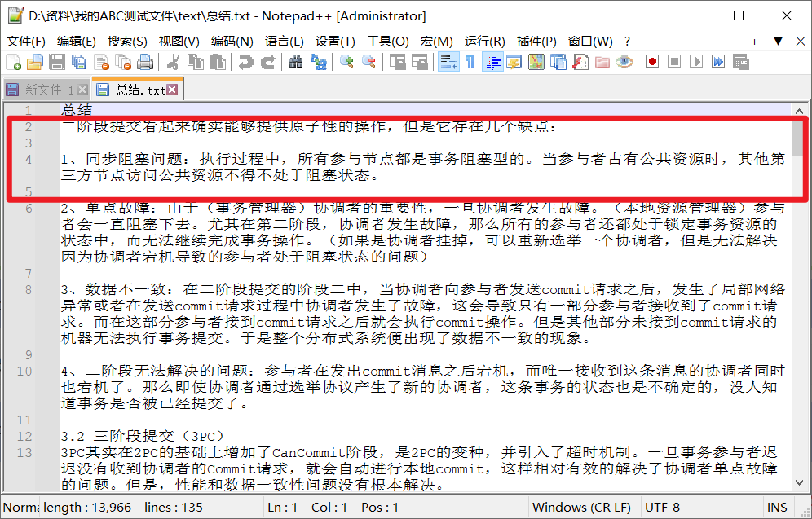
Task: Close the 总结.txt tab
Action: (x=172, y=90)
